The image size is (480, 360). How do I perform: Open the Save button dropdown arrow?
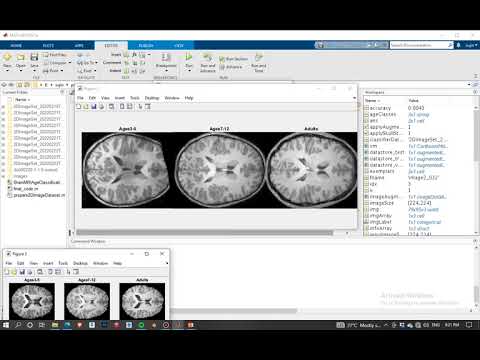tap(34, 71)
